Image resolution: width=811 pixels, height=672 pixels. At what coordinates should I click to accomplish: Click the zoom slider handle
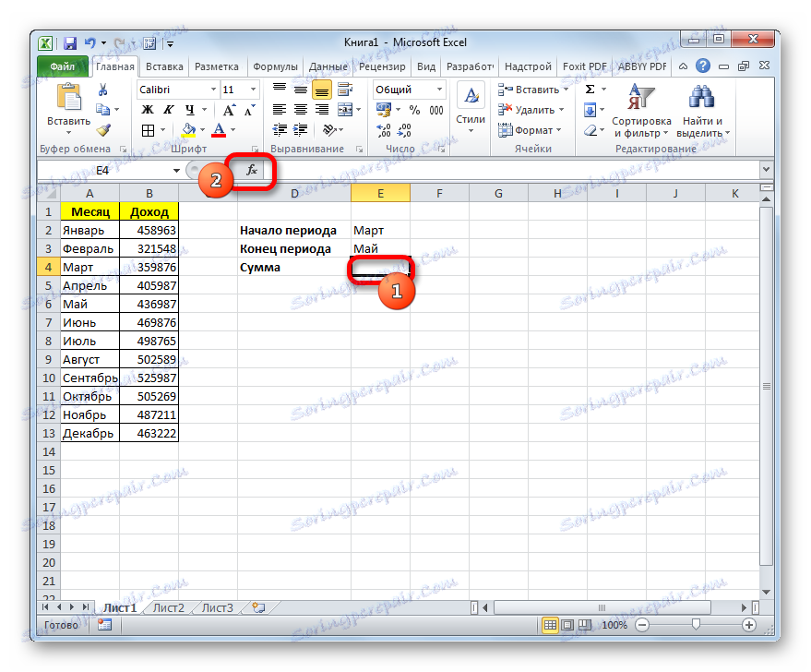tap(696, 625)
